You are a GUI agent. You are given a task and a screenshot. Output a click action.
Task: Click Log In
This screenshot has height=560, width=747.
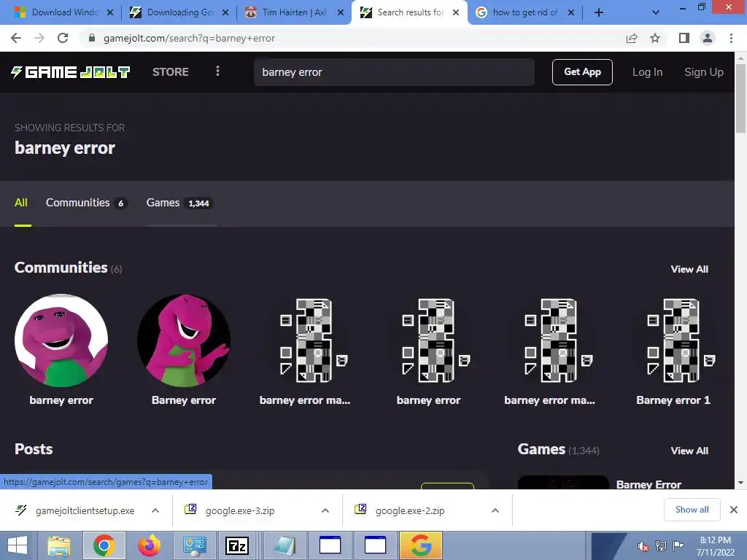[647, 72]
